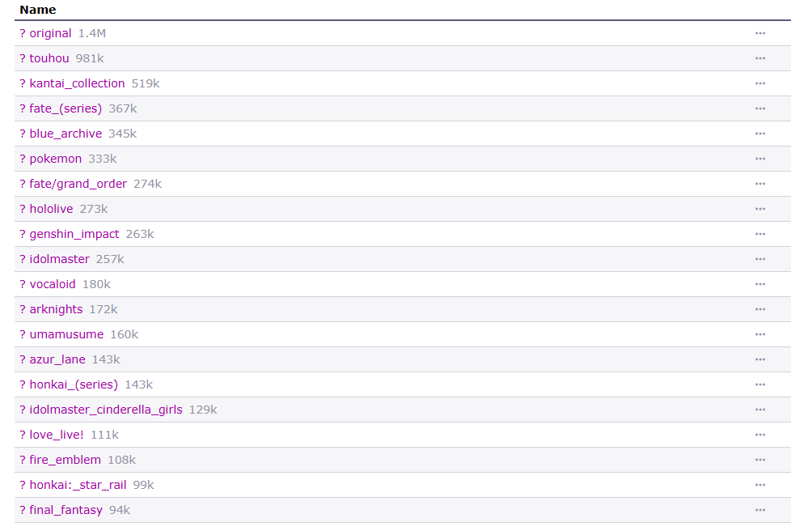Click the question mark wiki link beside pokemon
812x531 pixels.
pos(23,159)
